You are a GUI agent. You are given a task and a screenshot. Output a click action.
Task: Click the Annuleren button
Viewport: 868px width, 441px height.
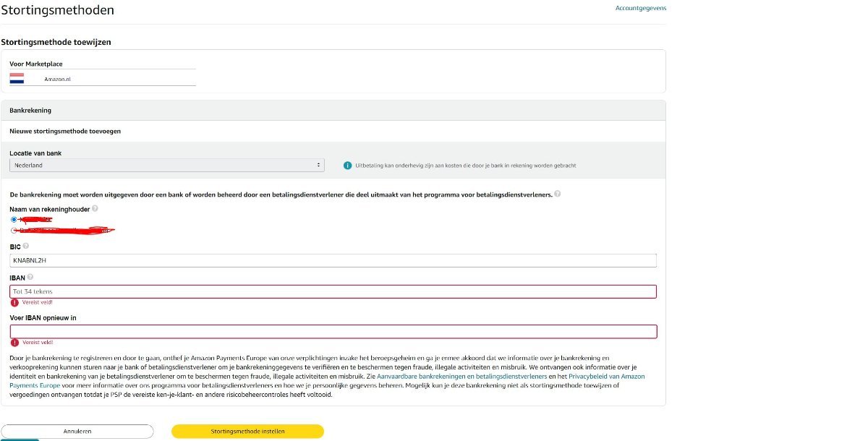pyautogui.click(x=77, y=431)
